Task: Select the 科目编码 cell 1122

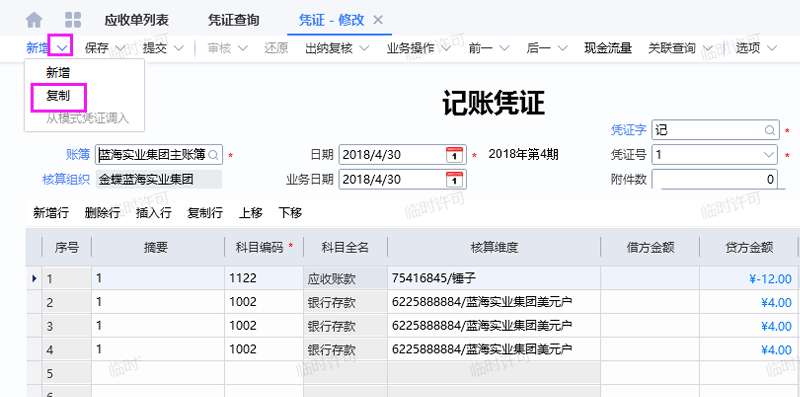Action: pos(264,278)
